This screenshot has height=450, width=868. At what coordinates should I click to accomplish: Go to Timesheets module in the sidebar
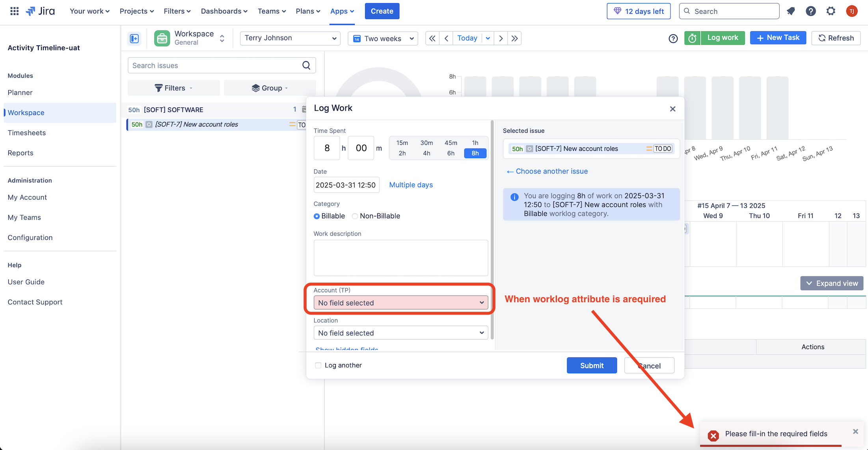tap(27, 133)
